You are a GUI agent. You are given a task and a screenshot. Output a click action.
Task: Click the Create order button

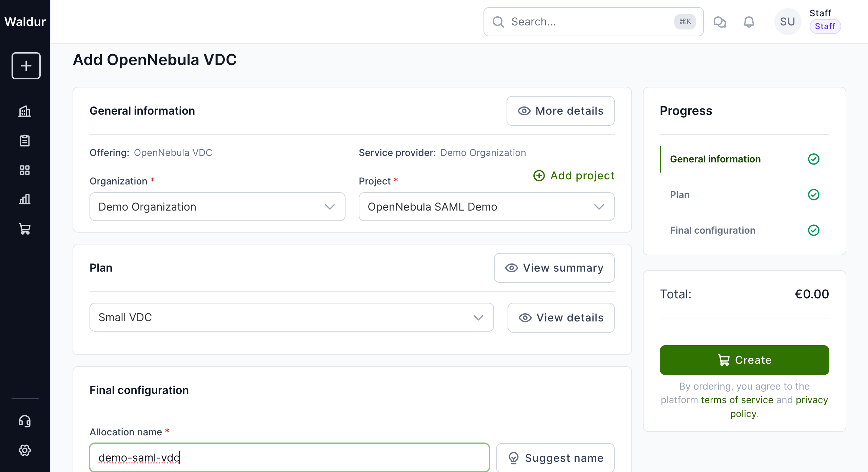pos(744,360)
